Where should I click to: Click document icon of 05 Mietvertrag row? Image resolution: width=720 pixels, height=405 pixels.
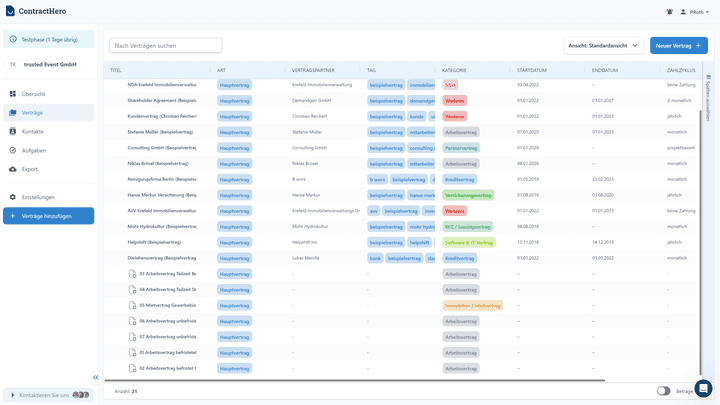pos(132,305)
